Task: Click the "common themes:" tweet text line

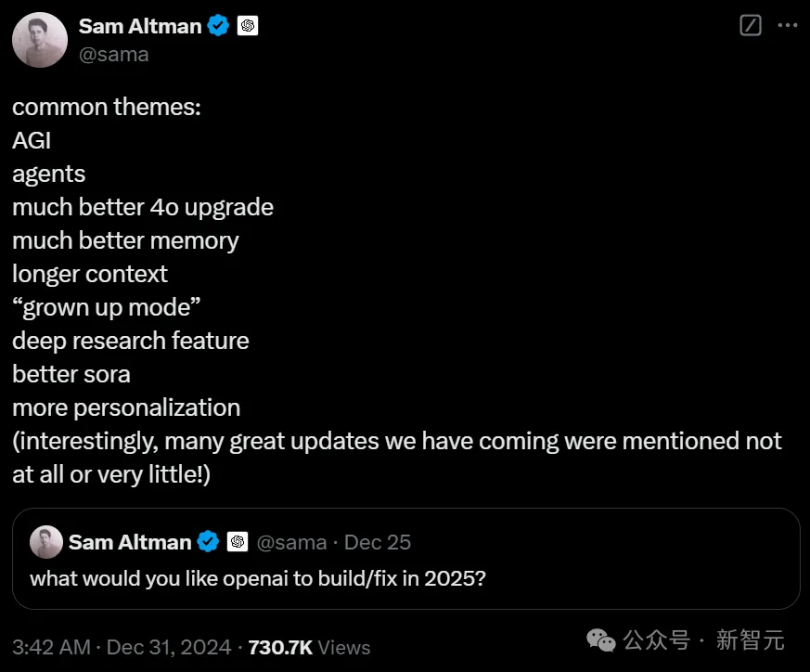Action: click(107, 107)
